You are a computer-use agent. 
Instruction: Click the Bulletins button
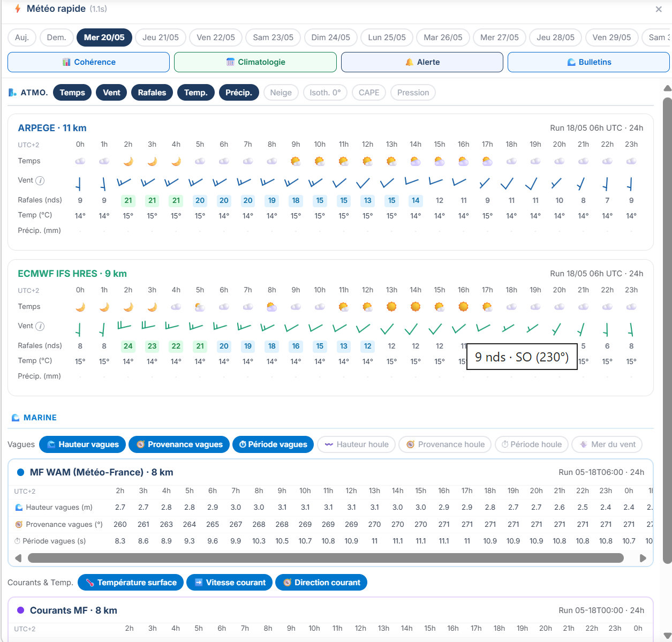[588, 62]
